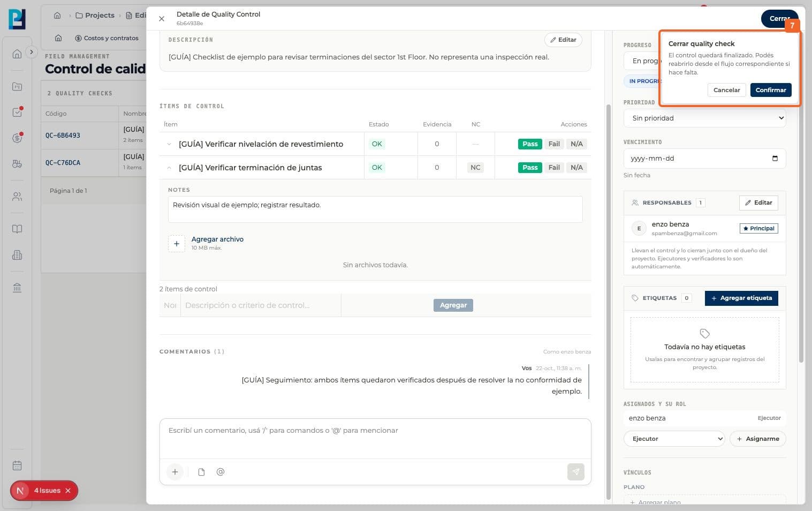
Task: Open the calendar picker in Vencimiento field
Action: click(x=775, y=159)
